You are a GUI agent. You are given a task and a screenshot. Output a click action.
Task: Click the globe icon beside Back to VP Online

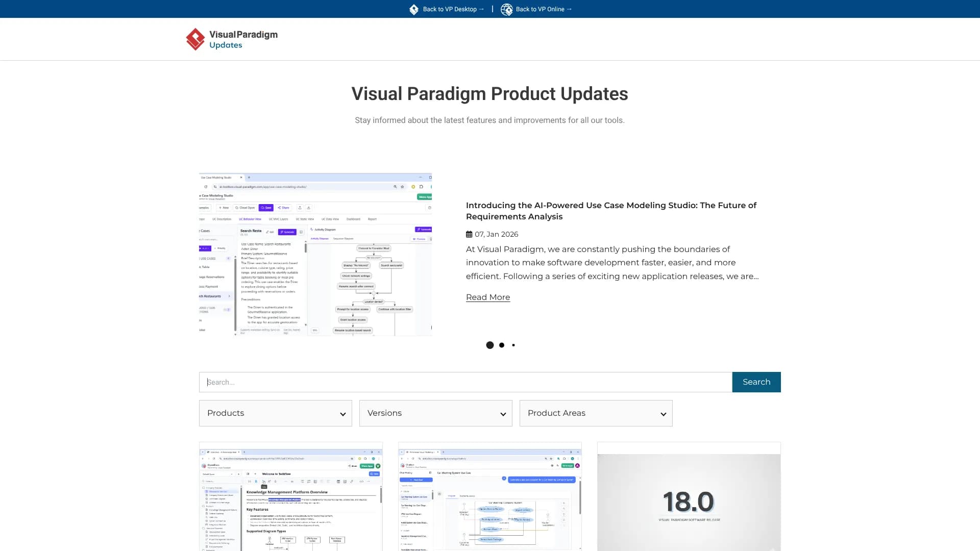tap(507, 9)
